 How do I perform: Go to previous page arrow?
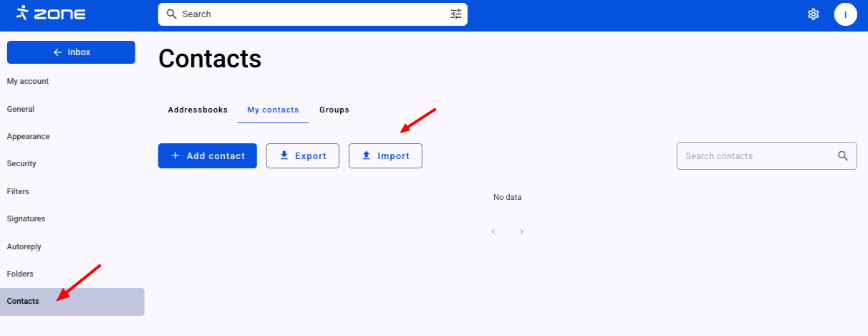(493, 232)
